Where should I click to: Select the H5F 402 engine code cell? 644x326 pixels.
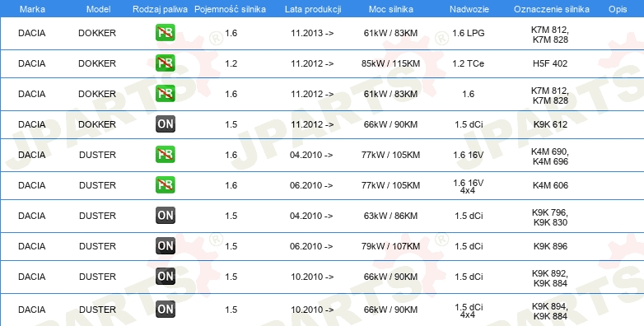click(x=550, y=63)
